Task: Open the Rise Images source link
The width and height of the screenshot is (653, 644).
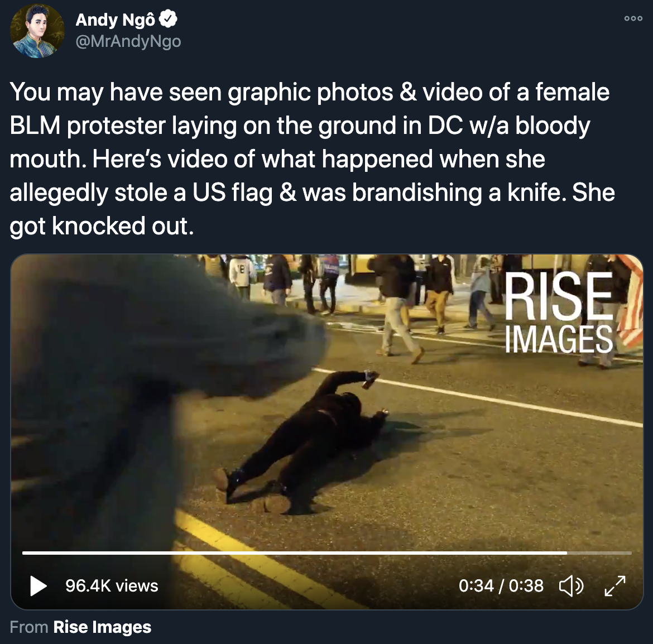Action: [102, 627]
